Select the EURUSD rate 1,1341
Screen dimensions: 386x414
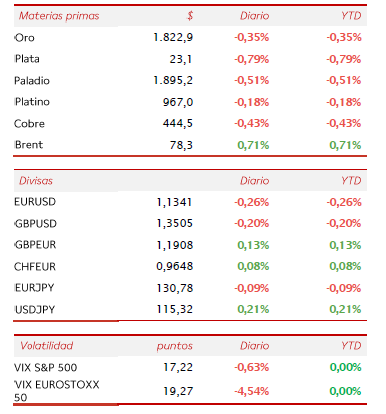[x=174, y=202]
